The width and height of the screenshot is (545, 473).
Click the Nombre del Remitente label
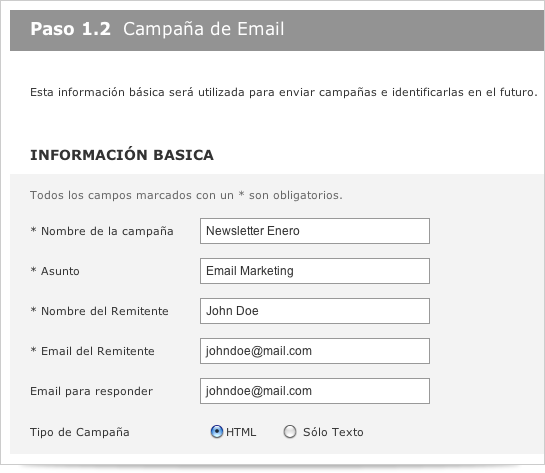(99, 311)
